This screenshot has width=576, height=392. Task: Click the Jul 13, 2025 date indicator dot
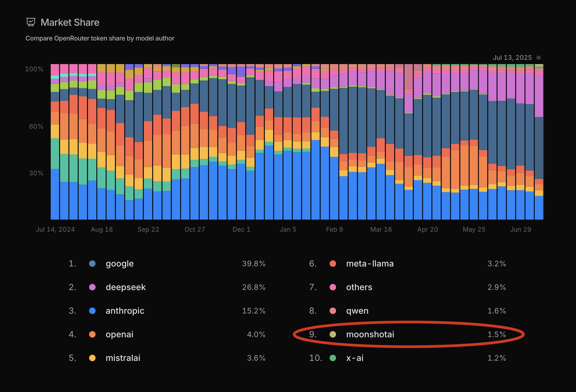tap(538, 58)
